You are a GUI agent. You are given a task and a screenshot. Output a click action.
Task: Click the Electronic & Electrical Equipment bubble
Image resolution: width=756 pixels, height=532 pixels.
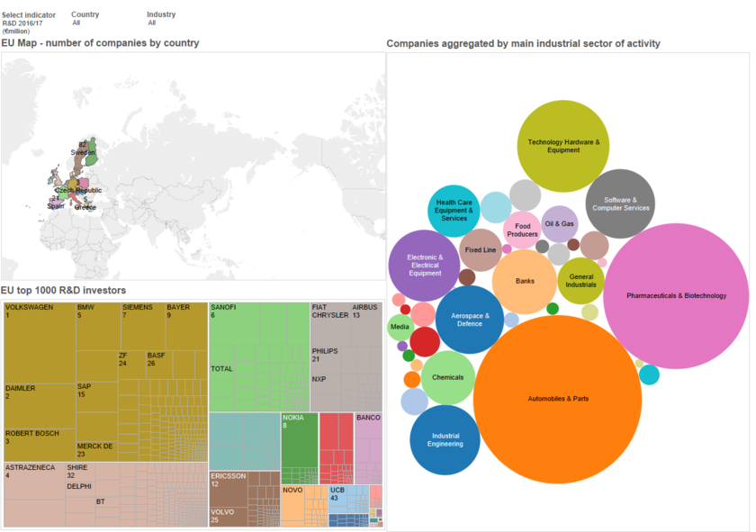point(425,266)
